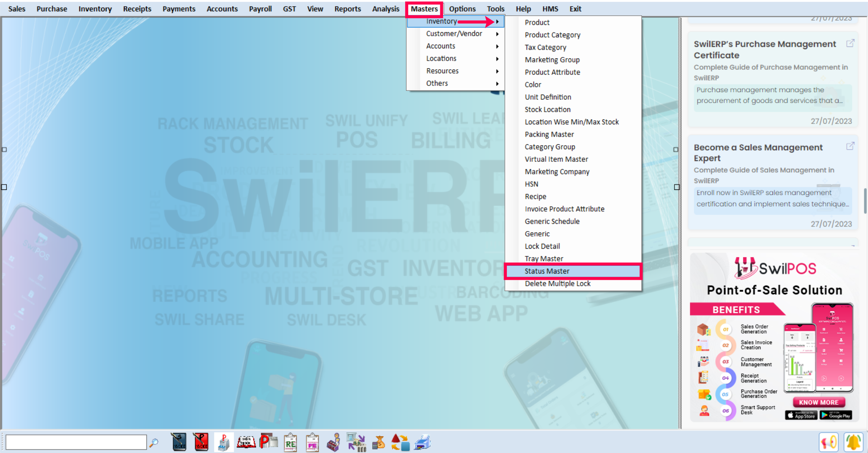The width and height of the screenshot is (868, 453).
Task: Expand the Inventory submenu arrow under Masters
Action: [x=497, y=21]
